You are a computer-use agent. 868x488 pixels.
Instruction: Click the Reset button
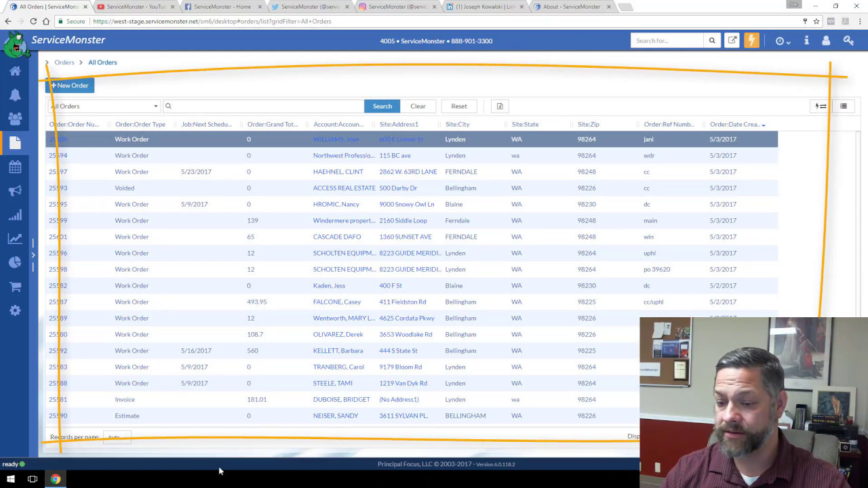[x=459, y=106]
